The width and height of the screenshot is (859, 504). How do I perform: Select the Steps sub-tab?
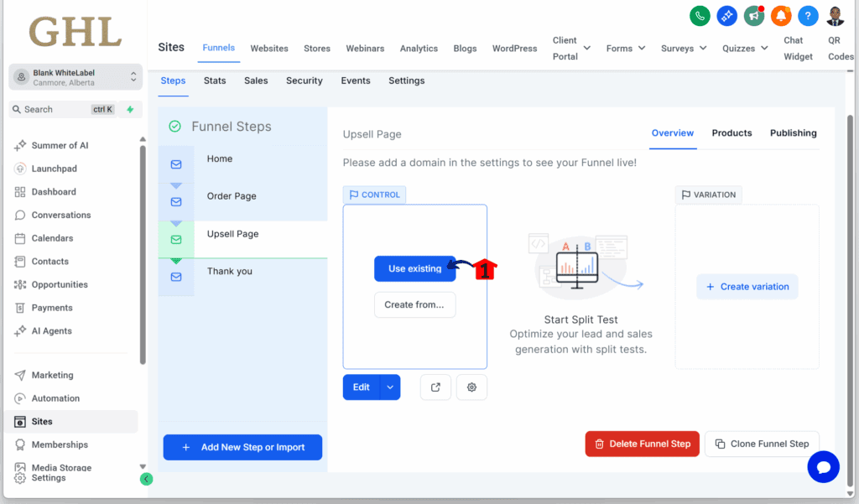[173, 81]
